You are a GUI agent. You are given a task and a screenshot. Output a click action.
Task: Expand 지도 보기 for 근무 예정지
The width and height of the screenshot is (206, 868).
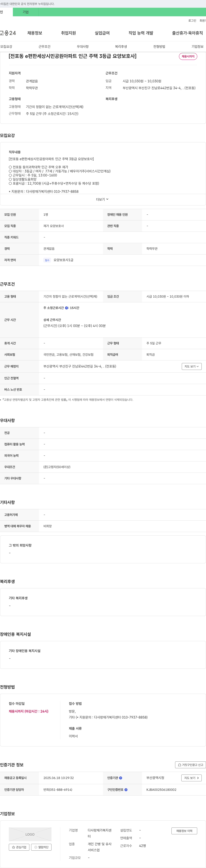click(x=191, y=366)
